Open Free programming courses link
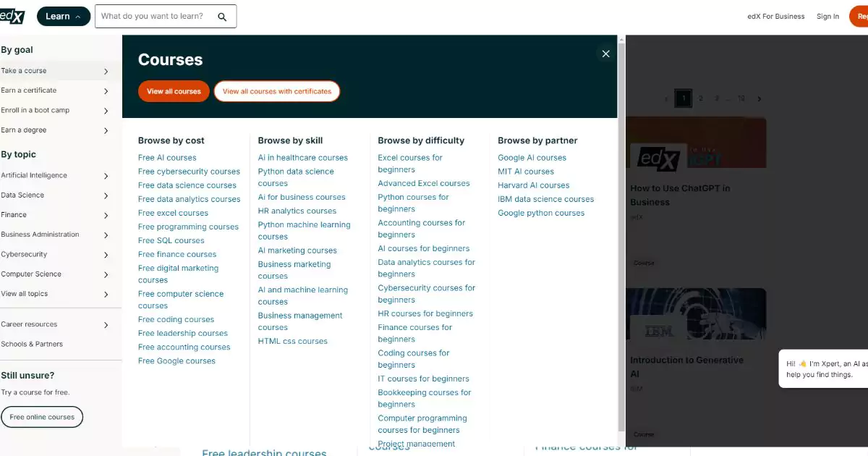The height and width of the screenshot is (456, 868). pos(188,227)
